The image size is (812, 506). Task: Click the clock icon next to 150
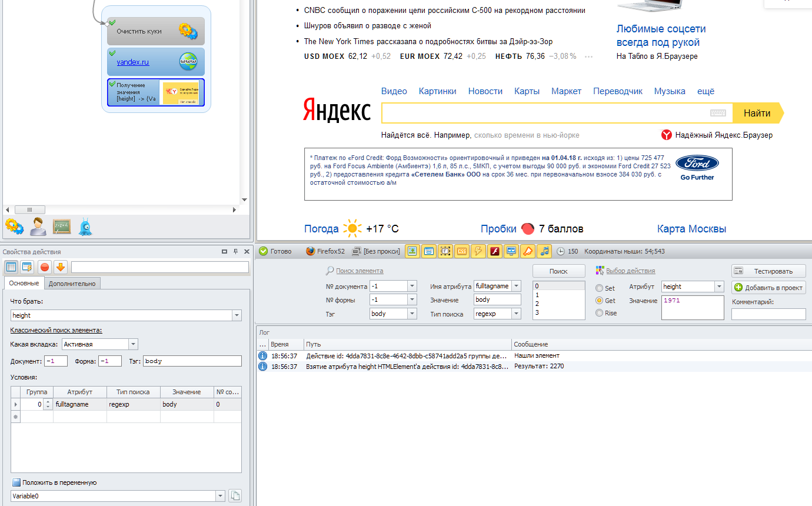[561, 251]
